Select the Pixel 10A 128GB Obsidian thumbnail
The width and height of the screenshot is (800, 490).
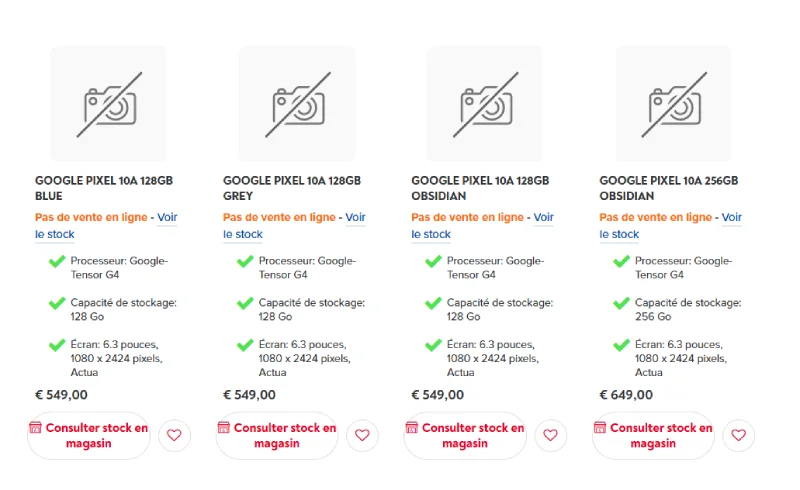point(485,104)
